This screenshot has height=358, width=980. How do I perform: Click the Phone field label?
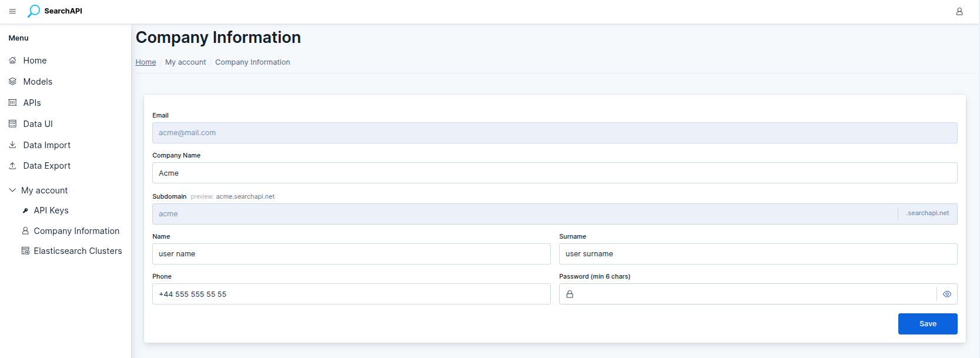162,277
